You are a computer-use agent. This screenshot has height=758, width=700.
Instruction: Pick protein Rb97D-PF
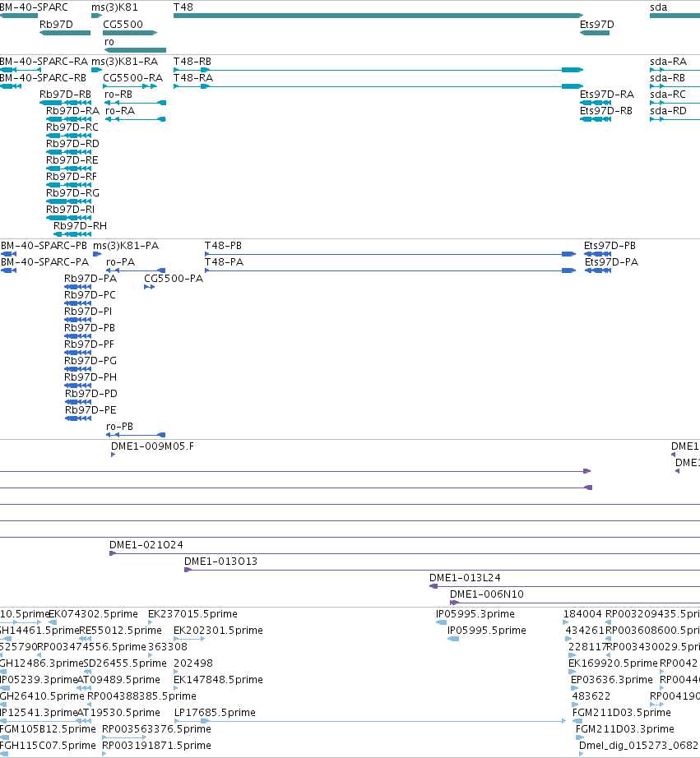tap(90, 344)
